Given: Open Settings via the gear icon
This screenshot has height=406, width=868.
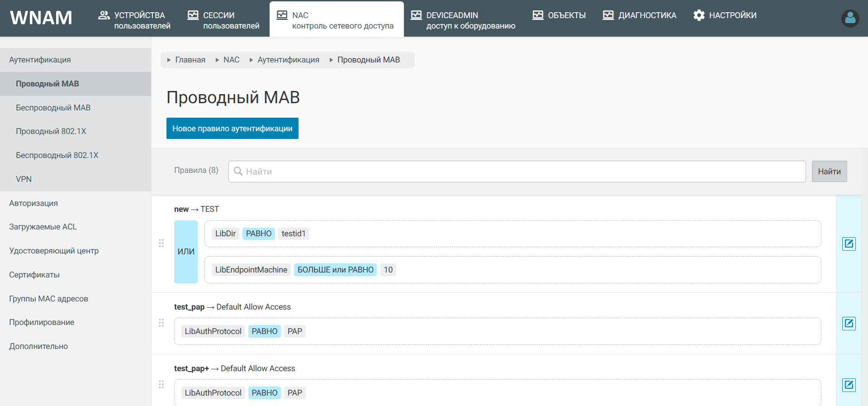Looking at the screenshot, I should (x=699, y=15).
